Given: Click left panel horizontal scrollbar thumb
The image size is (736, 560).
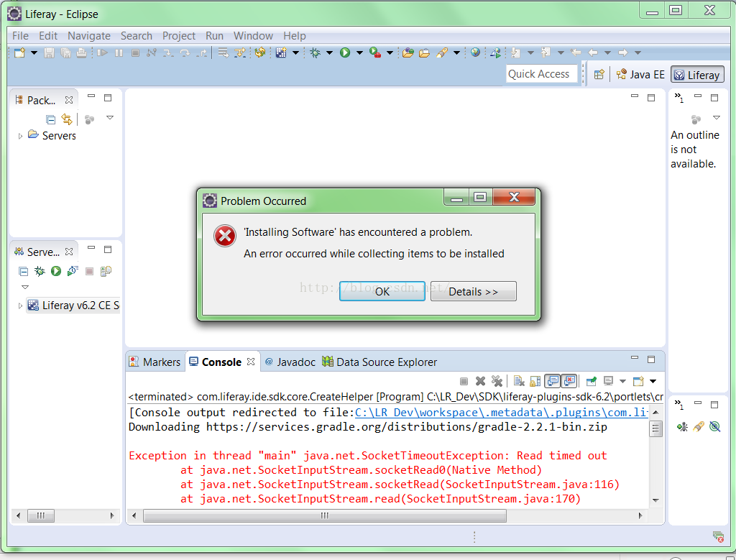Looking at the screenshot, I should click(41, 516).
